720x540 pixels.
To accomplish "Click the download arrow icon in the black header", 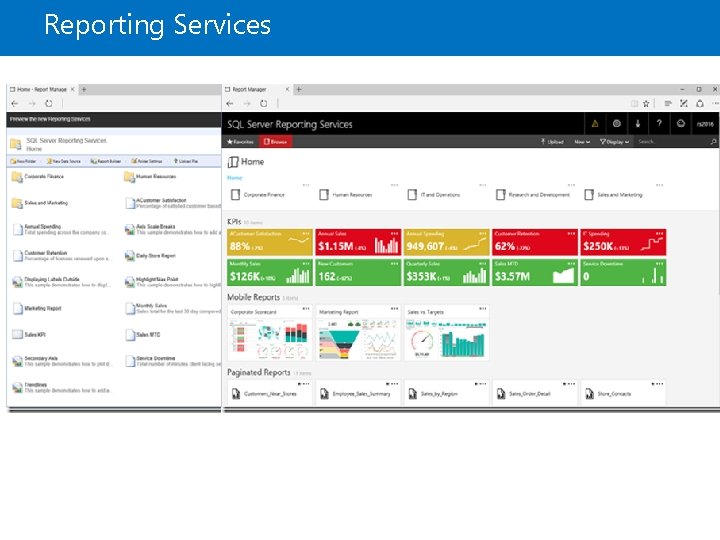I will pos(638,124).
